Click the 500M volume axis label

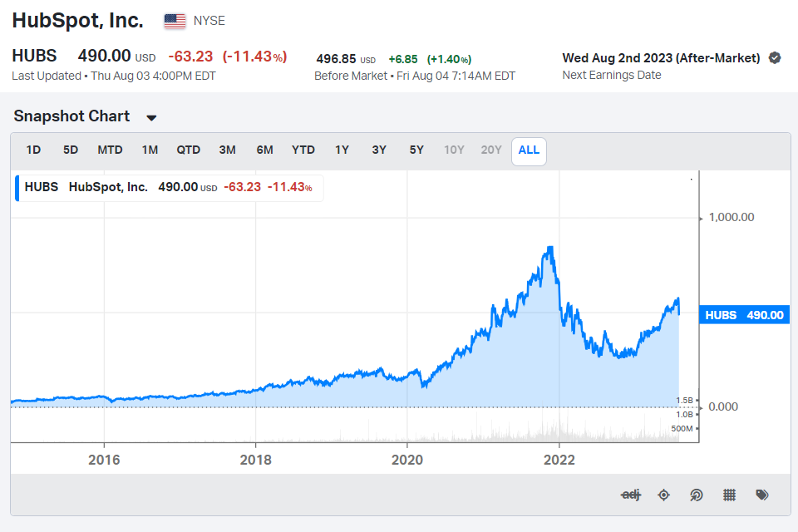(x=682, y=429)
